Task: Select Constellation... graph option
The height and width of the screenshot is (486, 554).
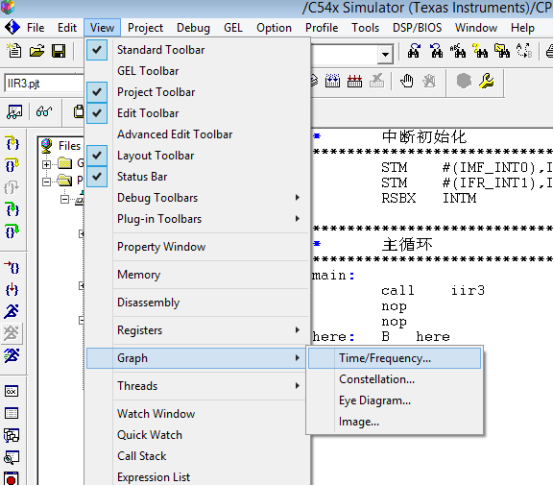Action: (394, 379)
